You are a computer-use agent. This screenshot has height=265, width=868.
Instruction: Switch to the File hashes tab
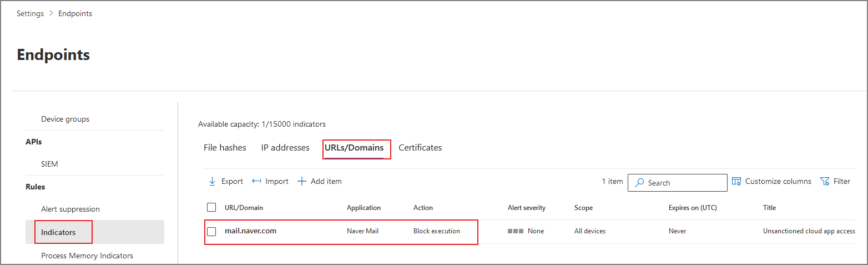point(225,148)
